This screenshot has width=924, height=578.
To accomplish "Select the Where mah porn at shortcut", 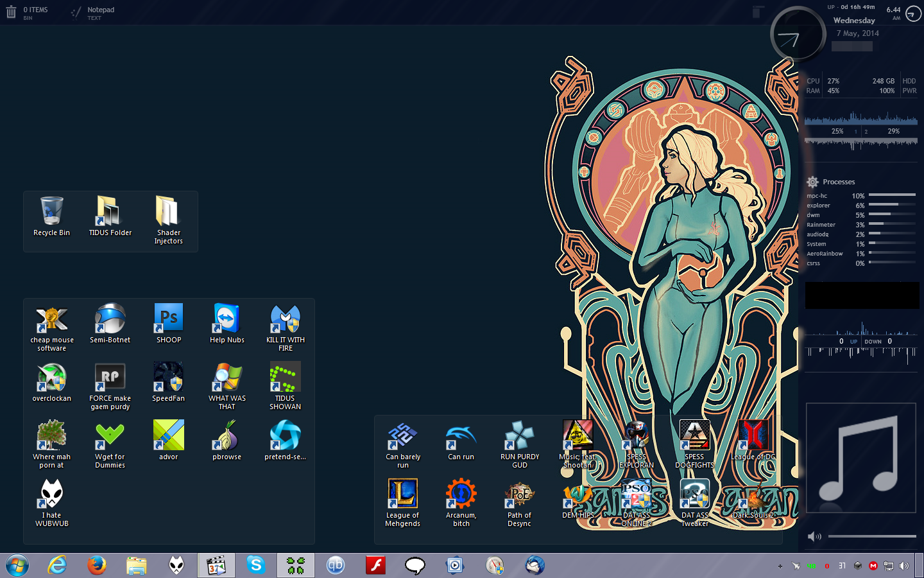I will [52, 445].
